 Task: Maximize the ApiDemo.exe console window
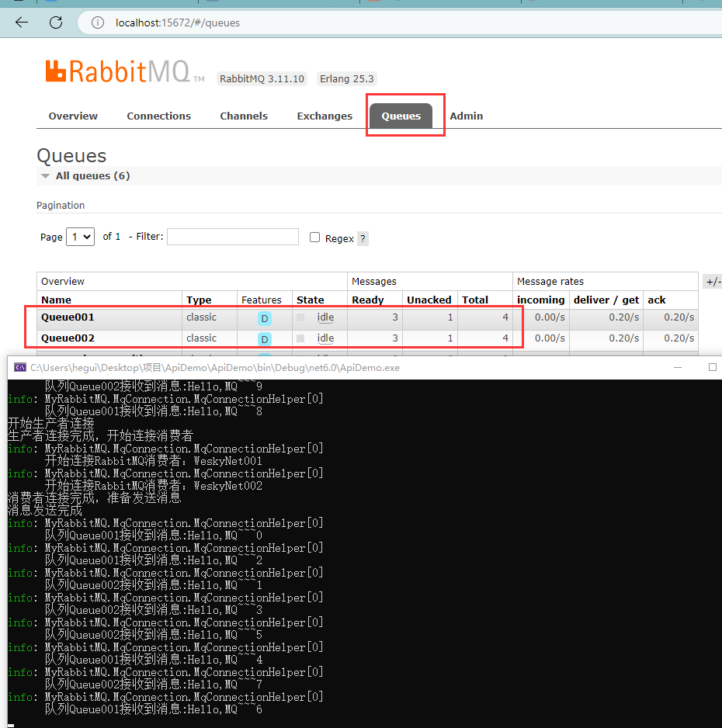tap(712, 367)
